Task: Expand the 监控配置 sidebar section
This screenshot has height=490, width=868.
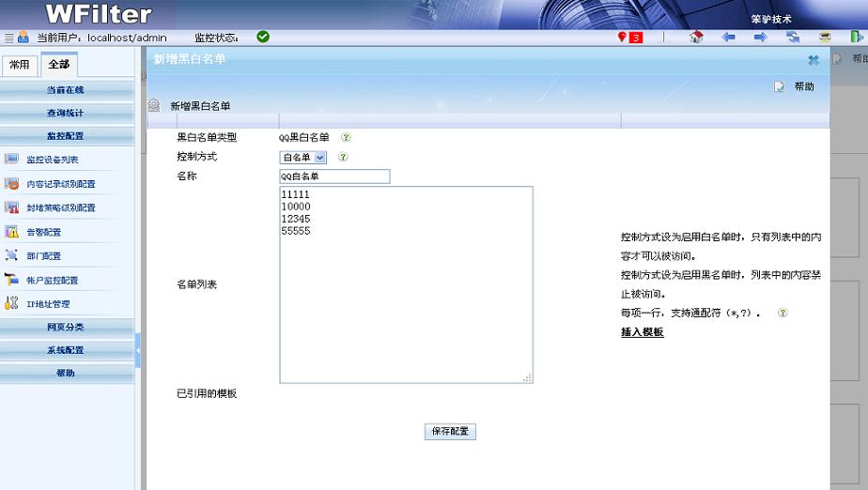Action: coord(66,136)
